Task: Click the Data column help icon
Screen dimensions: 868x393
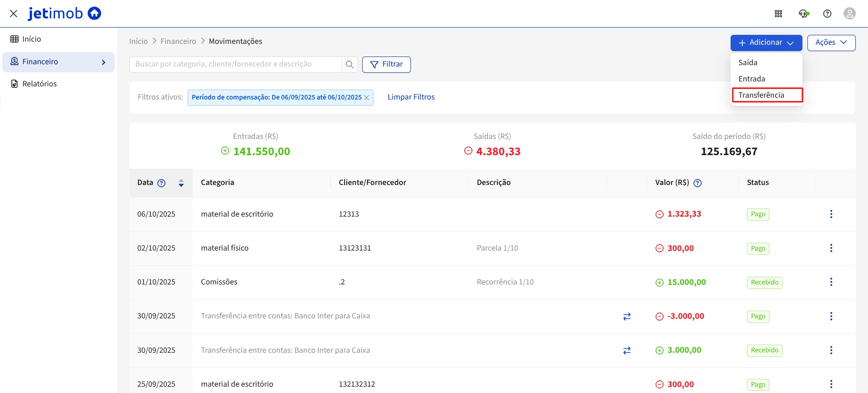Action: pyautogui.click(x=161, y=183)
